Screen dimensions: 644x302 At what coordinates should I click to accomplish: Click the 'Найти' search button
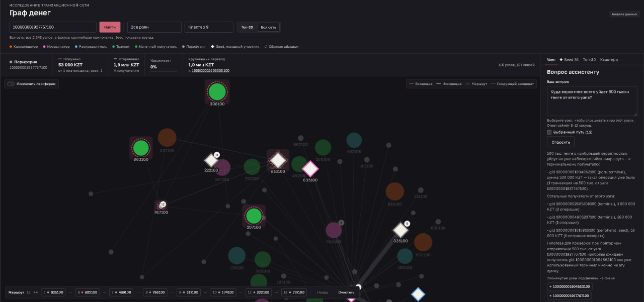tap(110, 27)
